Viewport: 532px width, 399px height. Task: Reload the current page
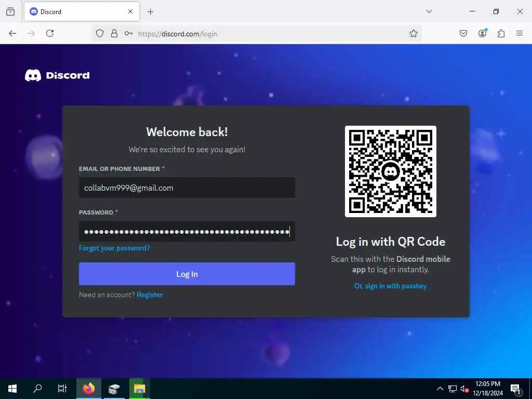50,33
